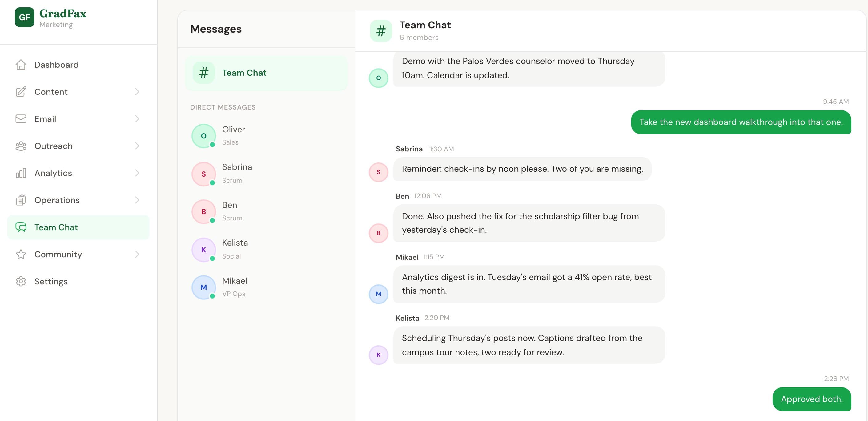Open the Content menu item
Screen dimensions: 868x421
pyautogui.click(x=78, y=92)
